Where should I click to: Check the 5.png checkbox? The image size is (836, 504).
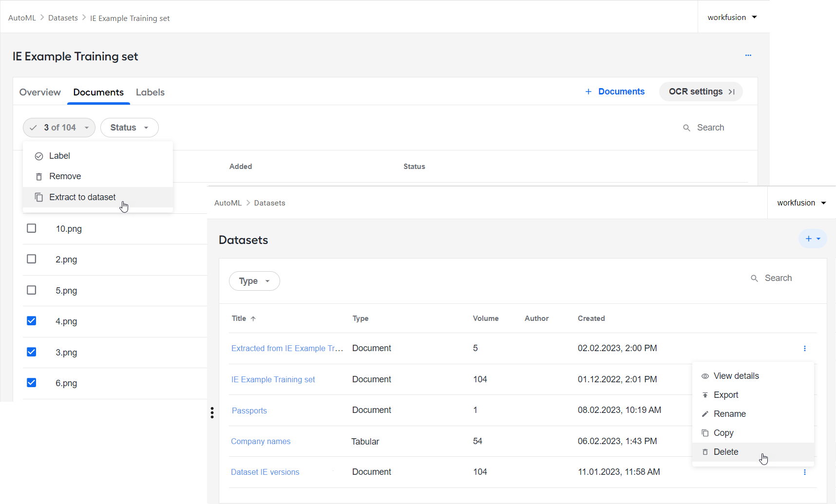(32, 290)
